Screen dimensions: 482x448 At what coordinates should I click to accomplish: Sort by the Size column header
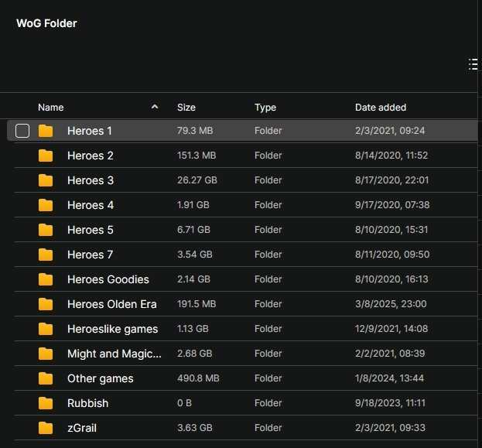point(186,108)
